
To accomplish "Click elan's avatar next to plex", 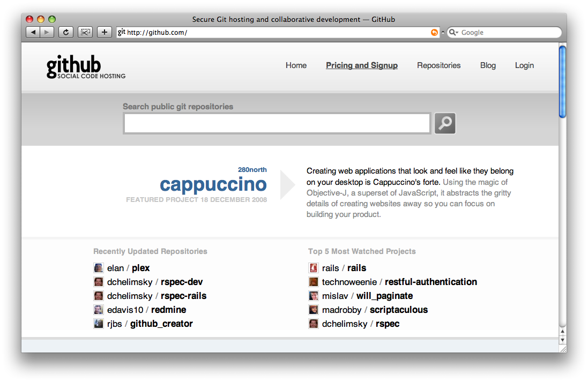I will [x=98, y=268].
